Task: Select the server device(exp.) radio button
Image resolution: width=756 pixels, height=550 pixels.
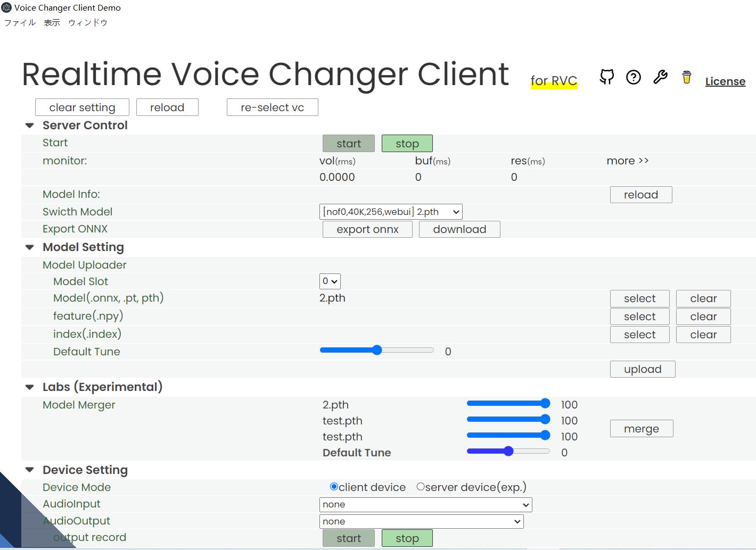Action: 421,487
